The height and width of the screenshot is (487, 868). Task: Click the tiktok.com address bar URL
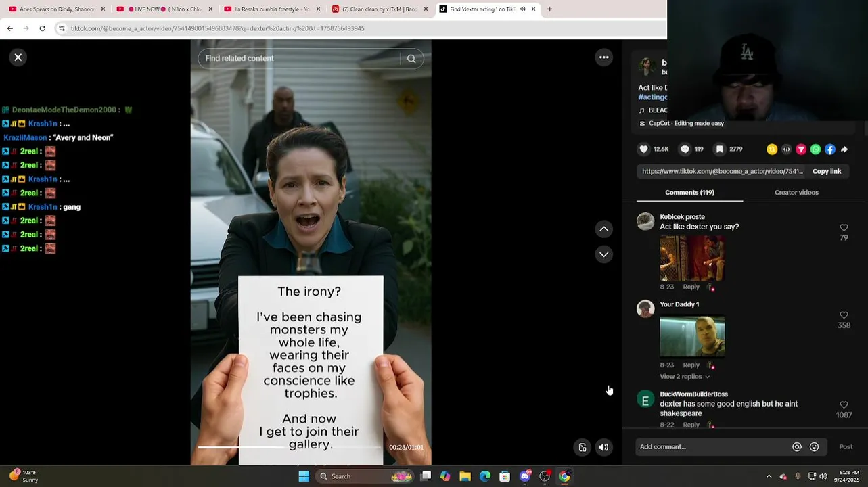coord(217,28)
